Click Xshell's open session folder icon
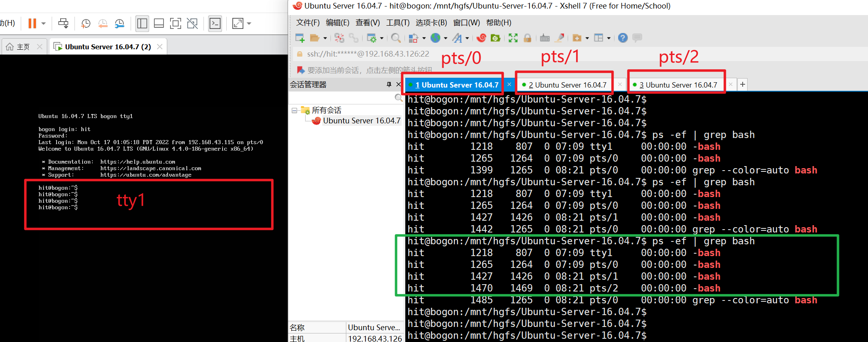The image size is (868, 342). tap(315, 38)
